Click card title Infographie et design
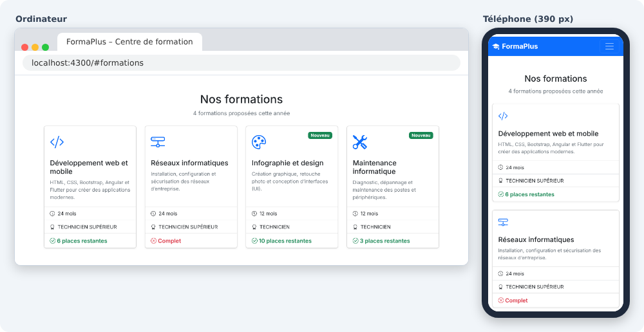 click(287, 163)
